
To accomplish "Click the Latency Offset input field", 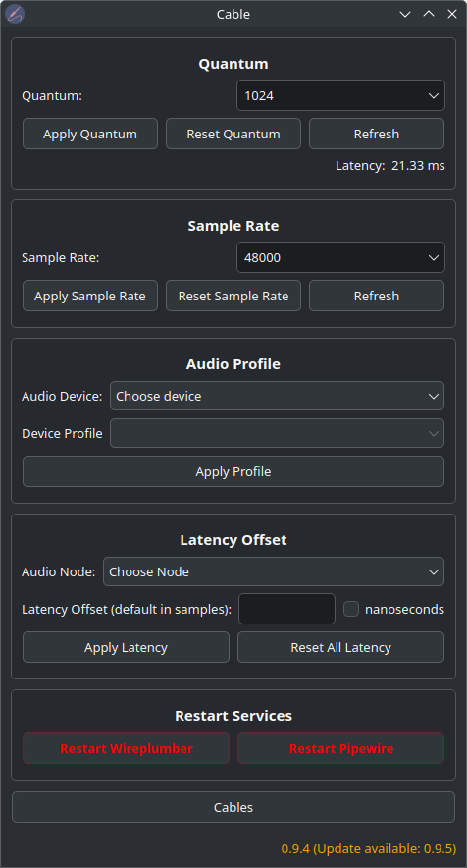I will click(x=286, y=609).
